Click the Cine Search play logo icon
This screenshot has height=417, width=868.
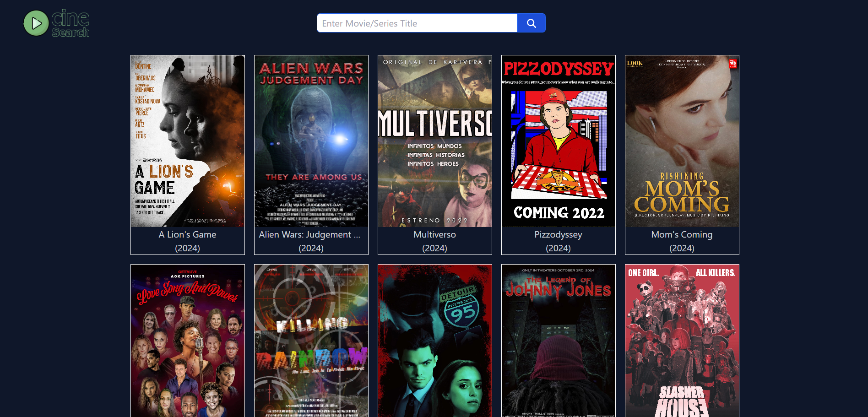click(36, 23)
